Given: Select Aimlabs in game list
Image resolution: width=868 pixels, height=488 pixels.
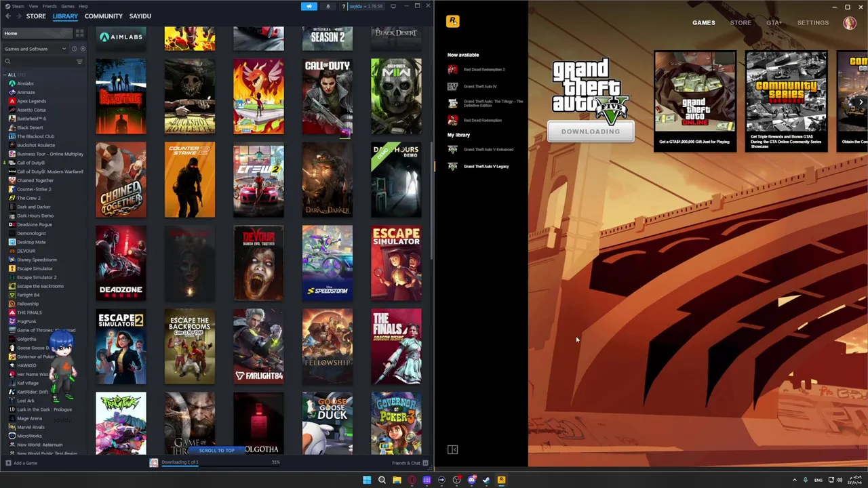Looking at the screenshot, I should coord(25,83).
